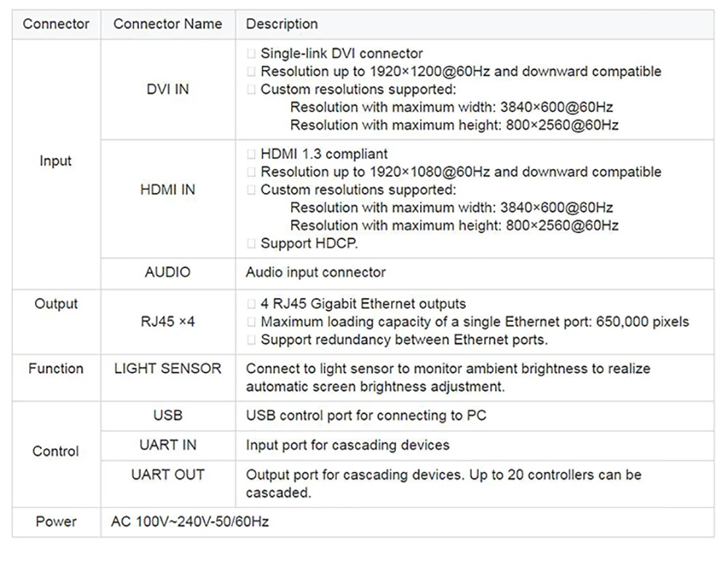Click the UART IN cell

[x=167, y=445]
